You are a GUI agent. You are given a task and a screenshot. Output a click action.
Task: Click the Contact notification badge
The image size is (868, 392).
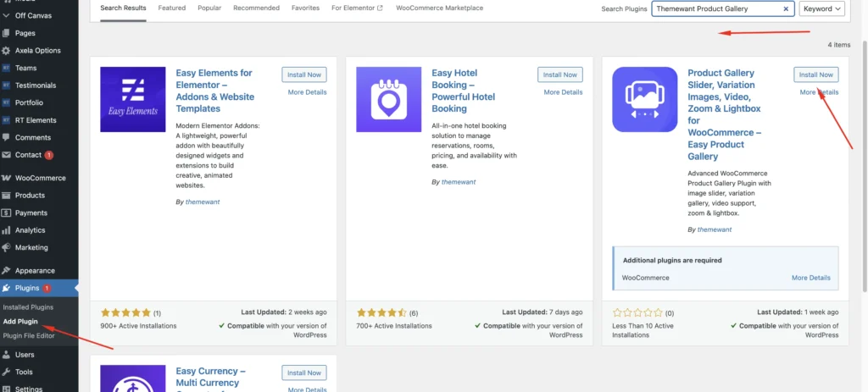click(48, 156)
